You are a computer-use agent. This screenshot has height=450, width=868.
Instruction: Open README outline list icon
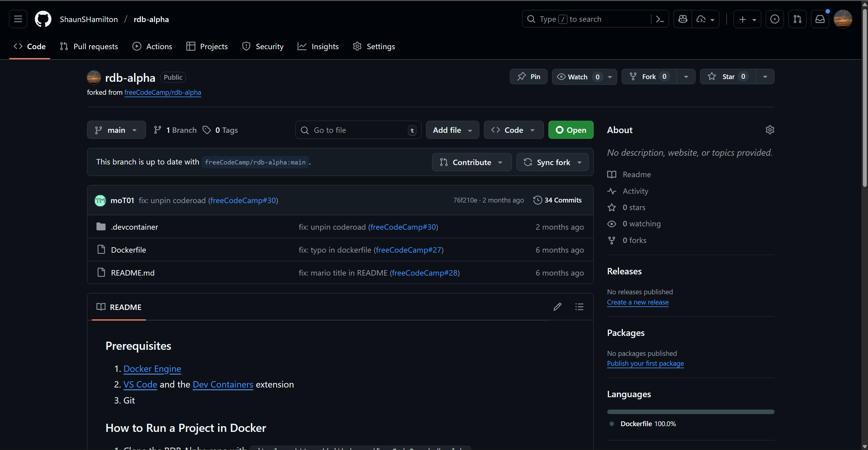pos(579,307)
